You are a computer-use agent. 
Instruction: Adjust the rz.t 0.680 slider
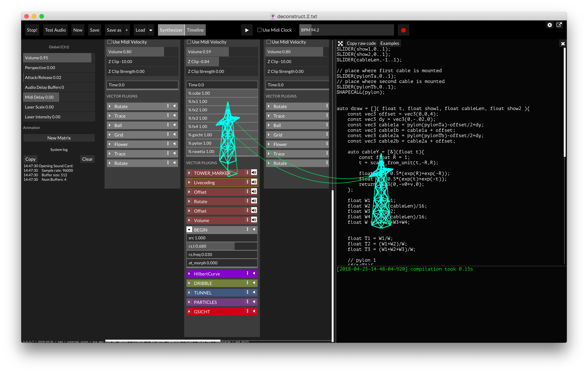point(222,246)
